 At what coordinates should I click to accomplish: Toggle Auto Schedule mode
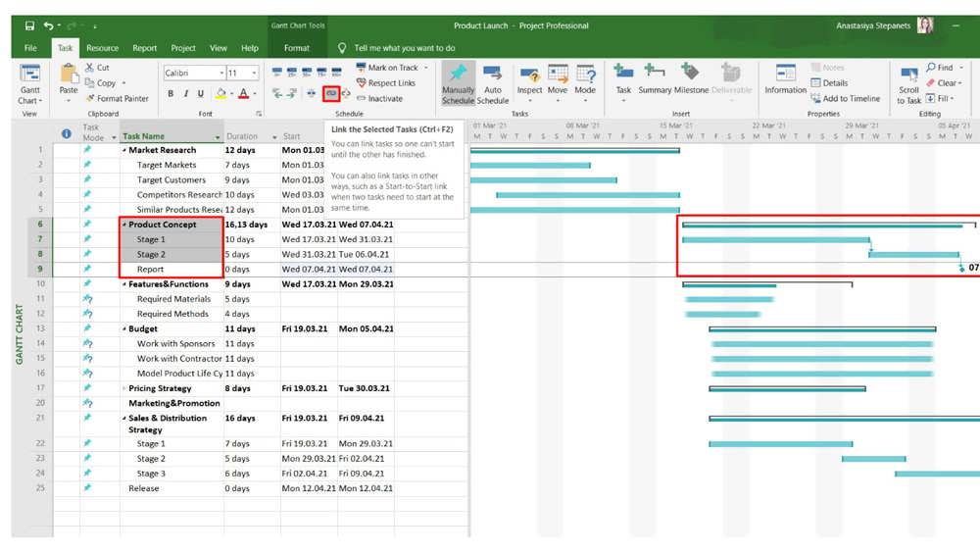point(493,83)
